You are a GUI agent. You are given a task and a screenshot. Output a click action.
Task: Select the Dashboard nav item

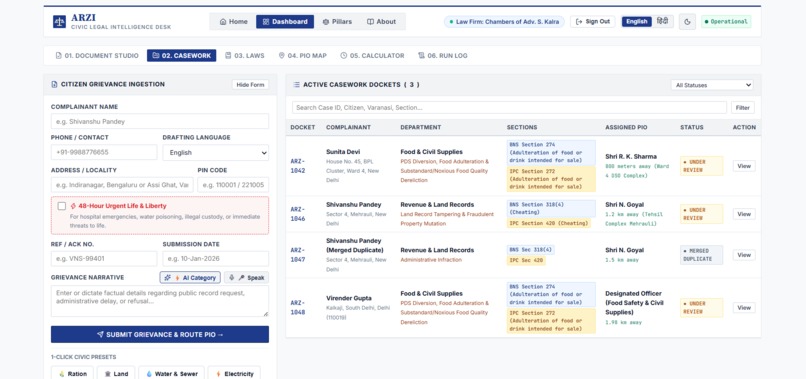tap(285, 22)
